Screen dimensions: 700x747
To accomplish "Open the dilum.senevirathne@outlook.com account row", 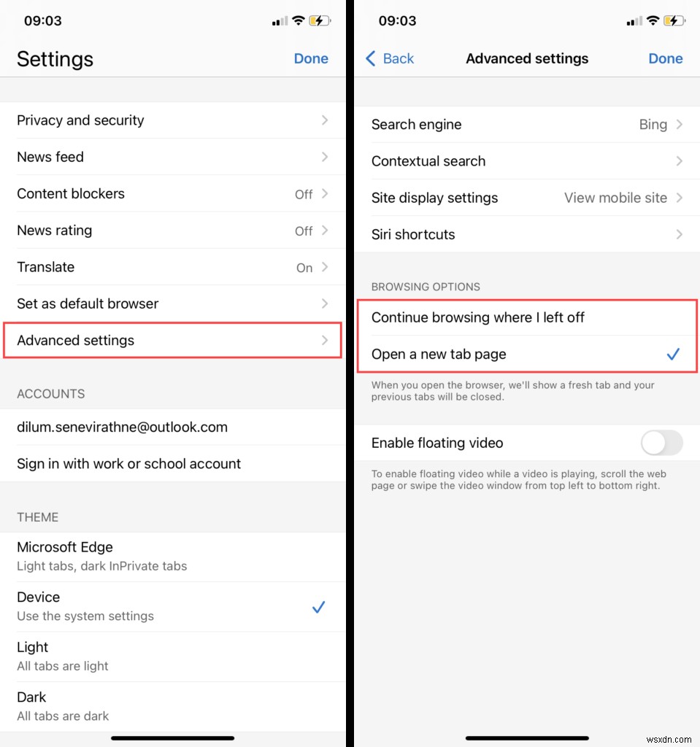I will (172, 427).
